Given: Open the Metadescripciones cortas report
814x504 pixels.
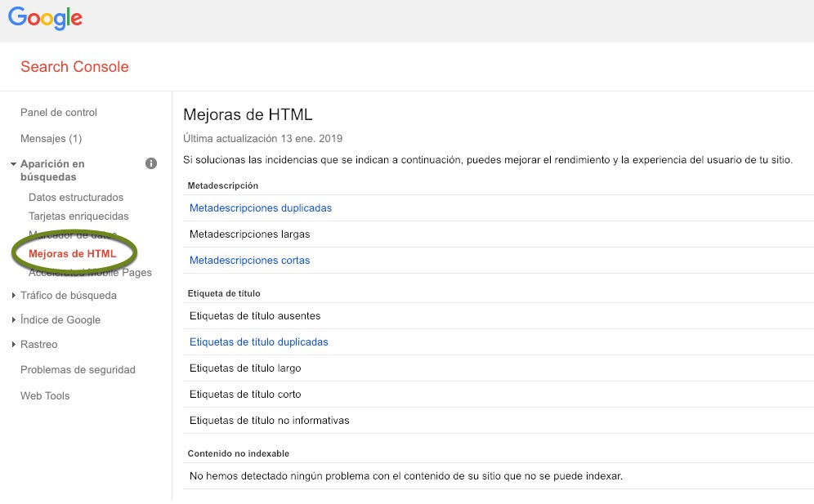Looking at the screenshot, I should [x=249, y=260].
